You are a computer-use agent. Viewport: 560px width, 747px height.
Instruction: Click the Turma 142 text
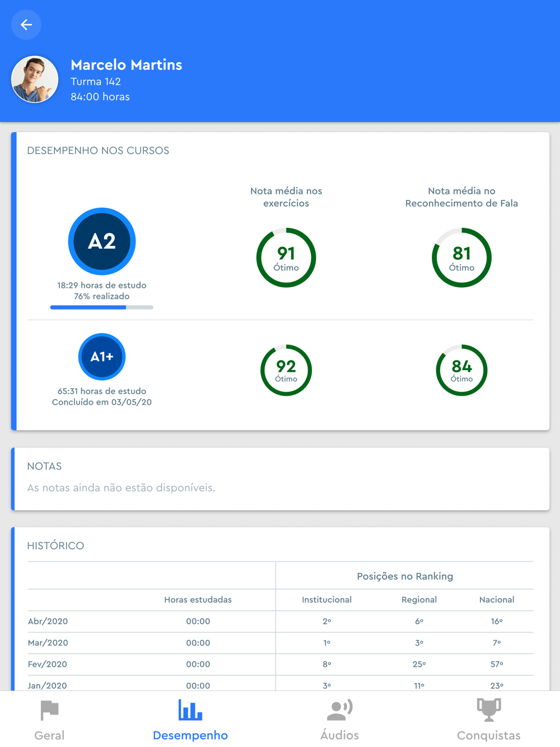[x=96, y=82]
